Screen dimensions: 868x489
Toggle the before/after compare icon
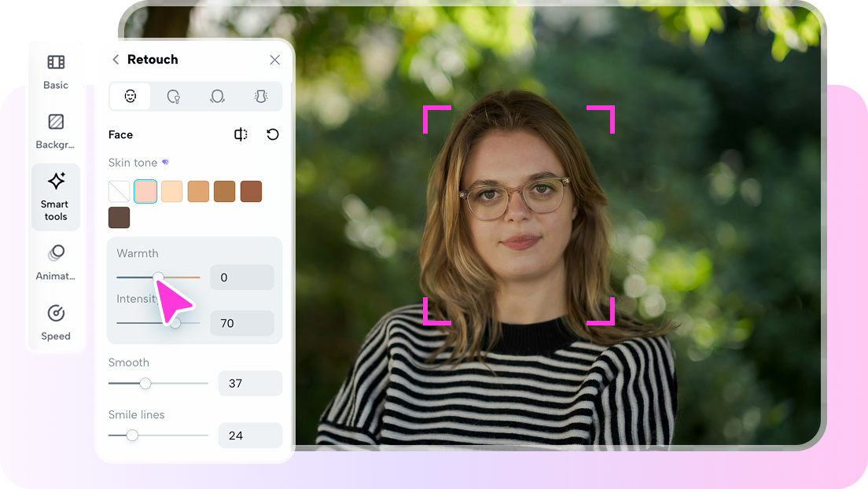pos(241,134)
